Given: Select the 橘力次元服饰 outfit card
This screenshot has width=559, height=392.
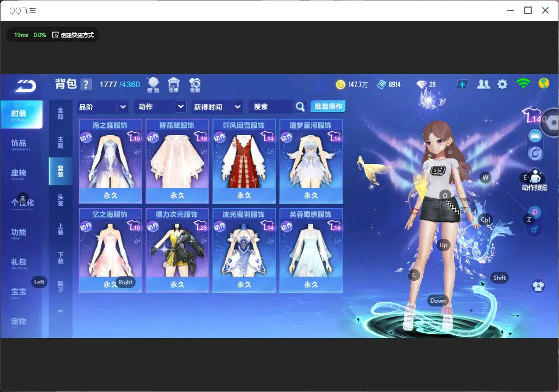Looking at the screenshot, I should [177, 250].
